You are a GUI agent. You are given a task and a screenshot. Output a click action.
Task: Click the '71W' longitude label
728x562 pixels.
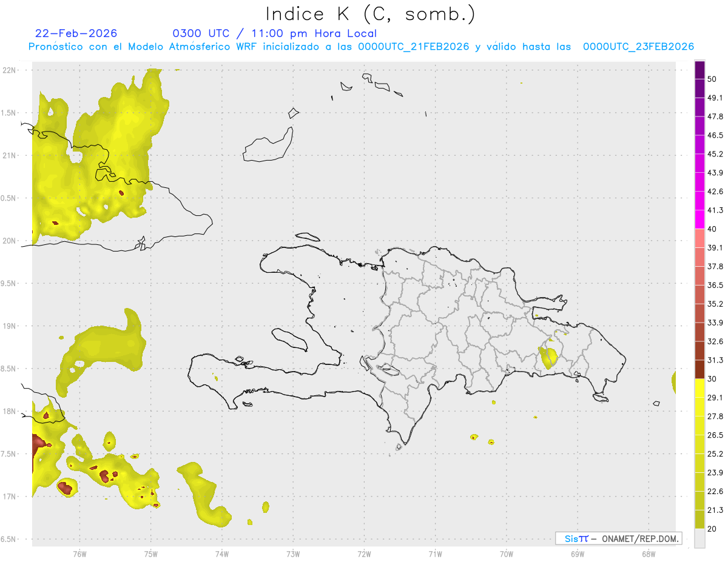435,554
